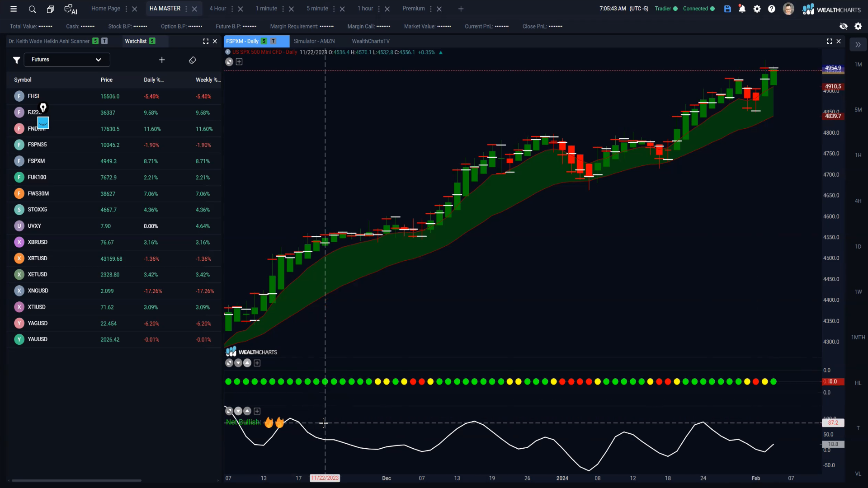Click the 4954.9 price marker on axis
This screenshot has height=488, width=868.
(x=833, y=68)
